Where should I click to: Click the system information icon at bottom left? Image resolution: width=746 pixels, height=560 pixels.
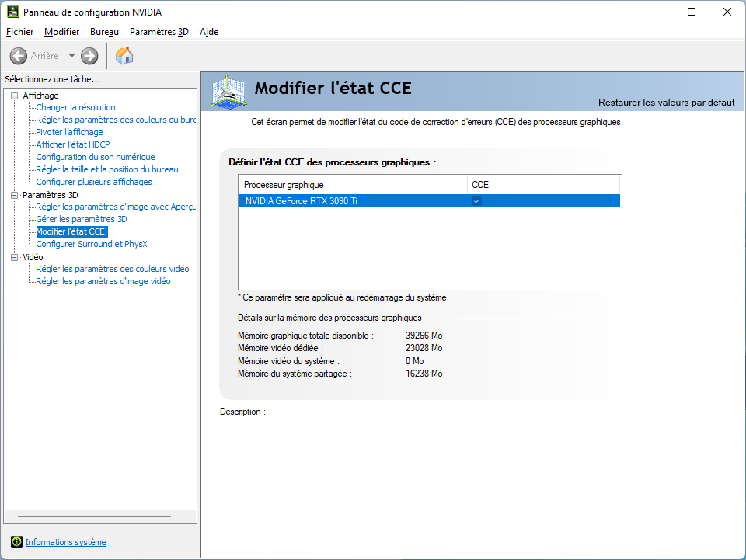[16, 542]
